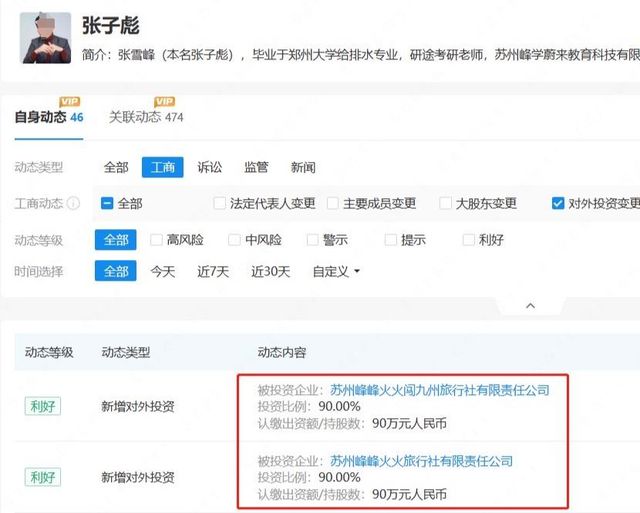Image resolution: width=640 pixels, height=513 pixels.
Task: Check the 法定代表人变更 checkbox
Action: tap(220, 204)
